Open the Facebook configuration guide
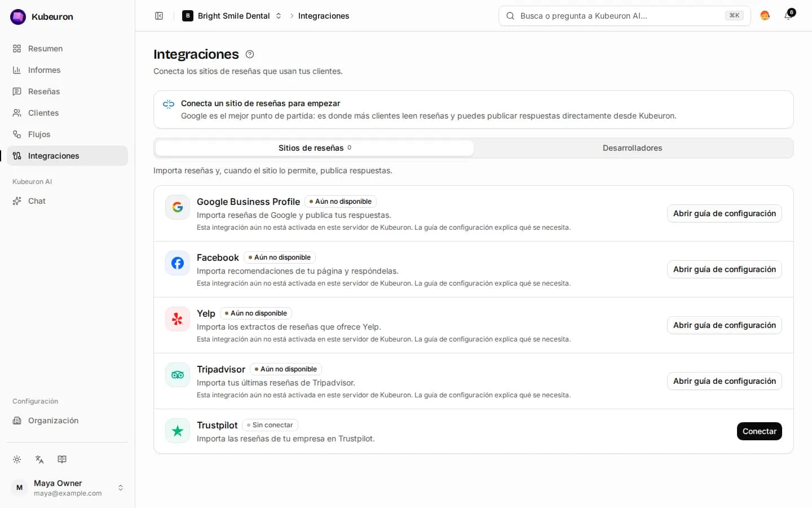The image size is (812, 508). click(725, 269)
